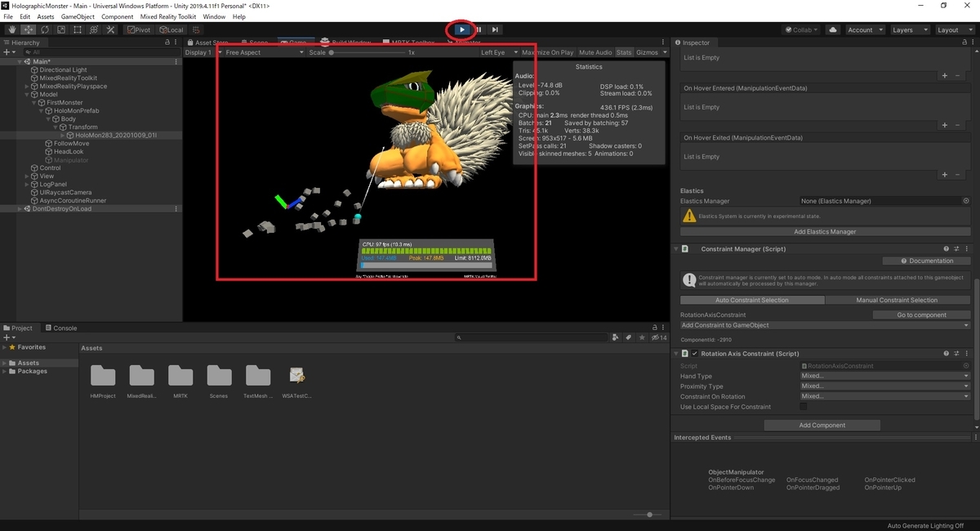This screenshot has width=980, height=531.
Task: Toggle favorites star in Project toolbar
Action: click(641, 337)
